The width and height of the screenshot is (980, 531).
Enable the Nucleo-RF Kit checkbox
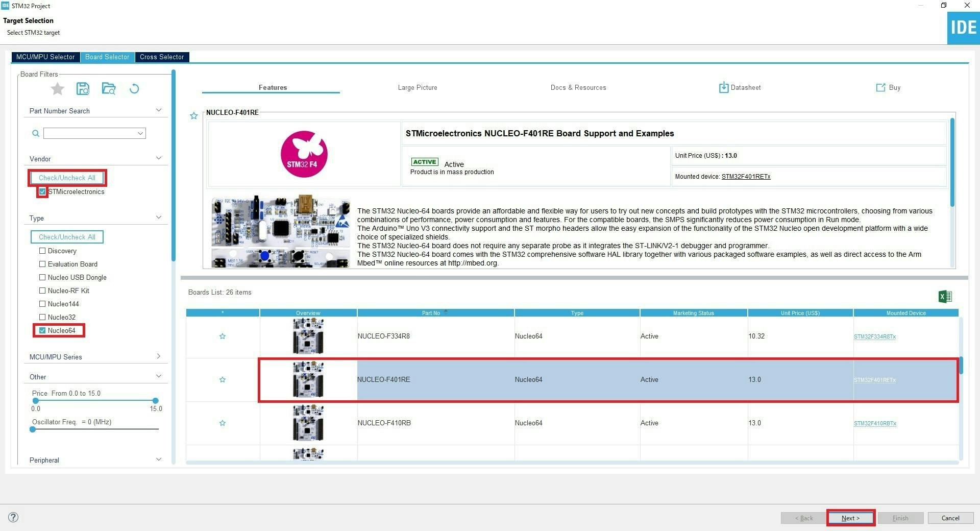click(42, 291)
